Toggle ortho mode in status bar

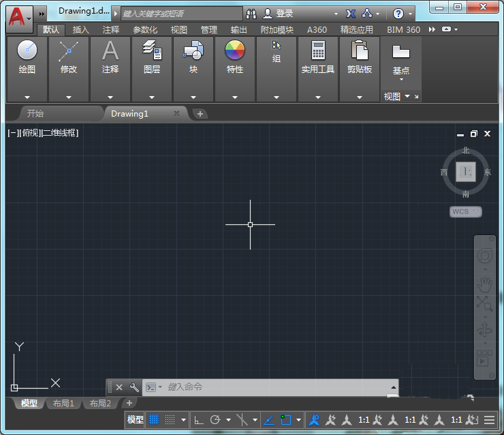tap(199, 420)
